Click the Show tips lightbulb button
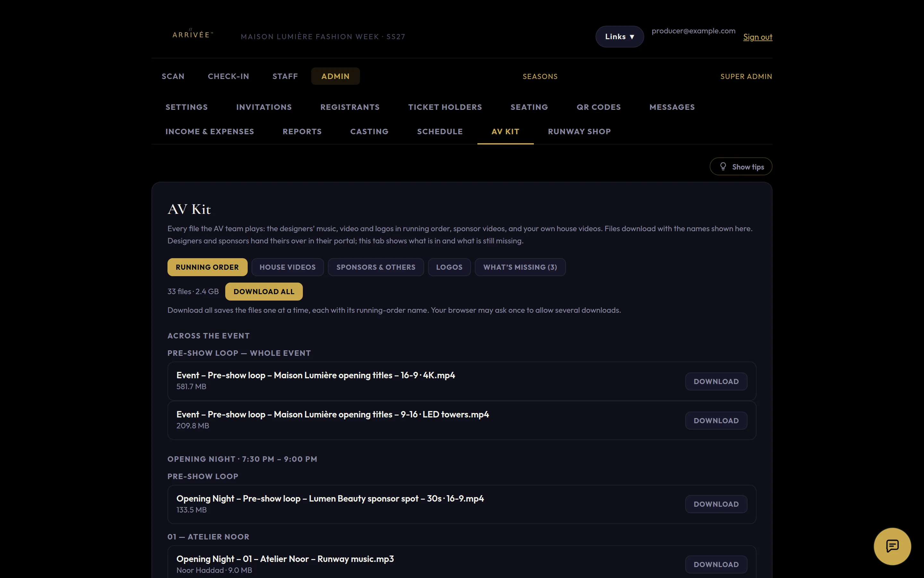Viewport: 924px width, 578px height. 741,167
